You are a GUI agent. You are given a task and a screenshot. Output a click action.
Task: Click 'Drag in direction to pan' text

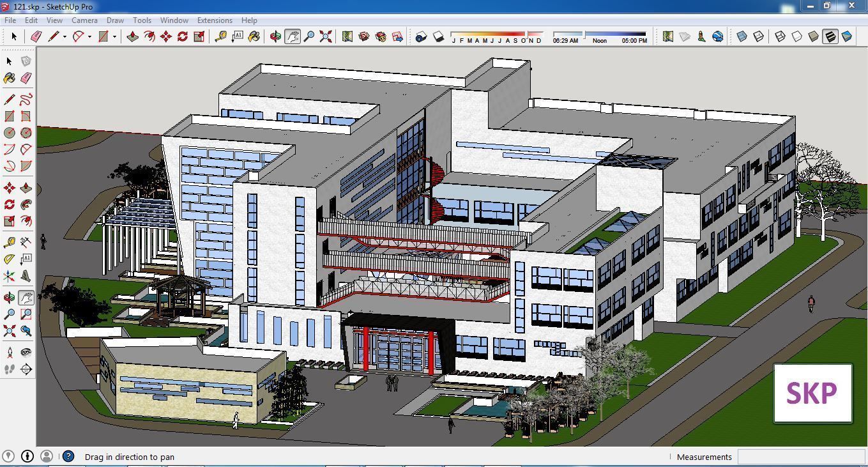coord(130,457)
